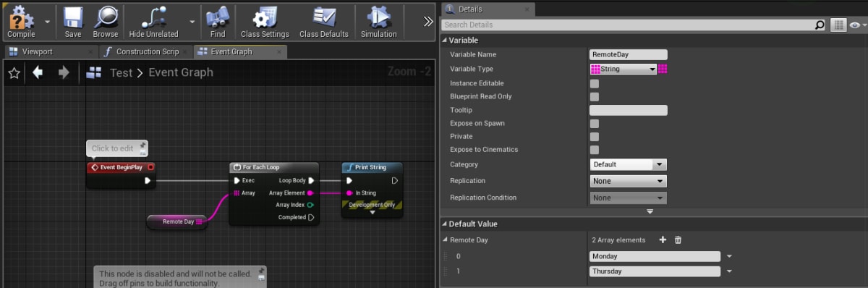Click the Tooltip text field
The image size is (868, 288).
click(628, 110)
